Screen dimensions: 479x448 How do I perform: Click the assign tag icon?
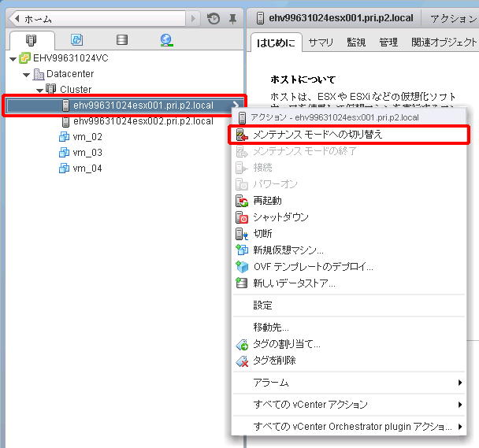click(242, 345)
